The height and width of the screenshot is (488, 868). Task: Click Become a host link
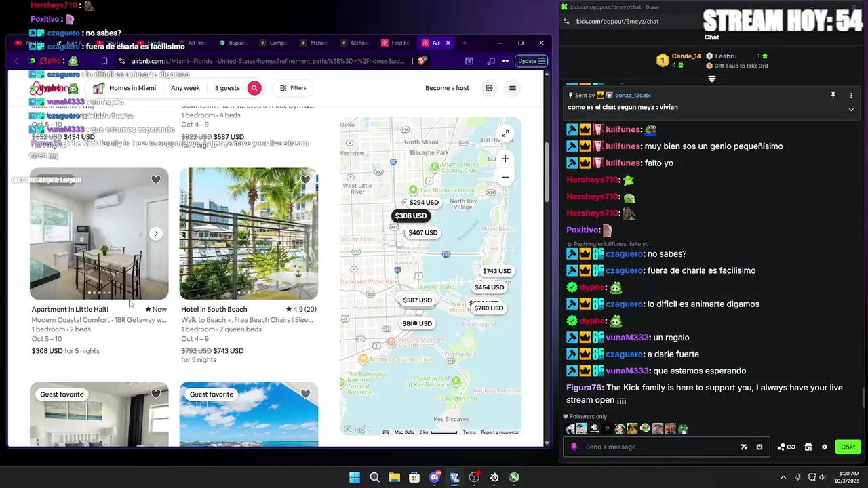(x=447, y=88)
